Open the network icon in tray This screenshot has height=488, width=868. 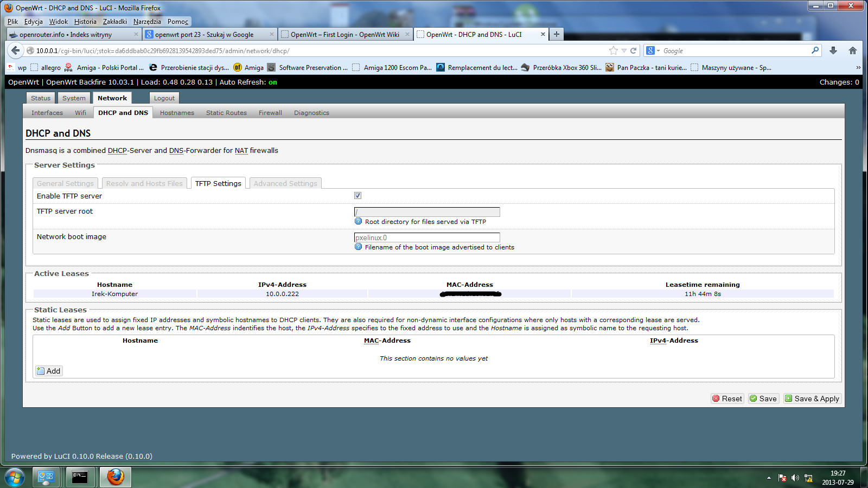click(x=808, y=478)
